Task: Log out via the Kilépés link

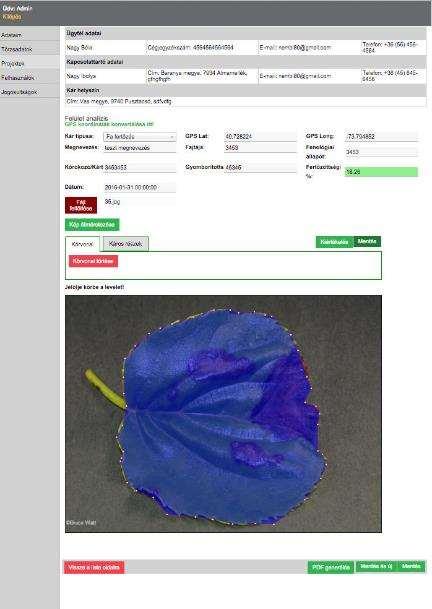Action: [11, 16]
